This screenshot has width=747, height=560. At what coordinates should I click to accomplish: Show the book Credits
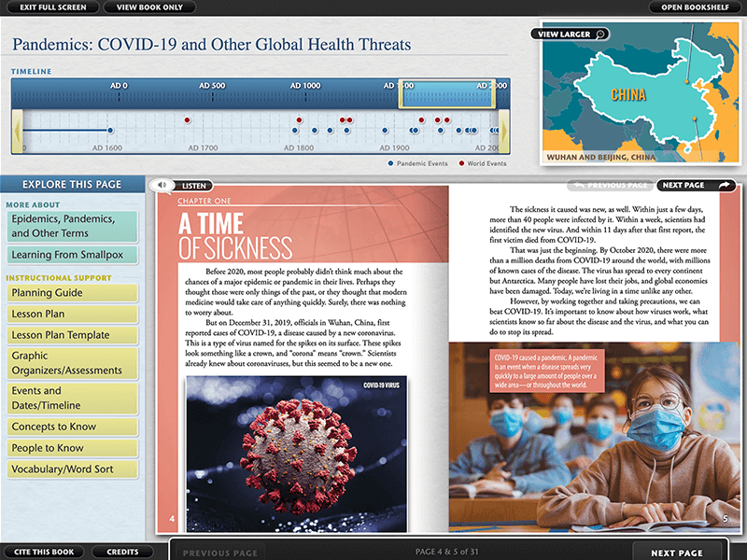tap(122, 552)
